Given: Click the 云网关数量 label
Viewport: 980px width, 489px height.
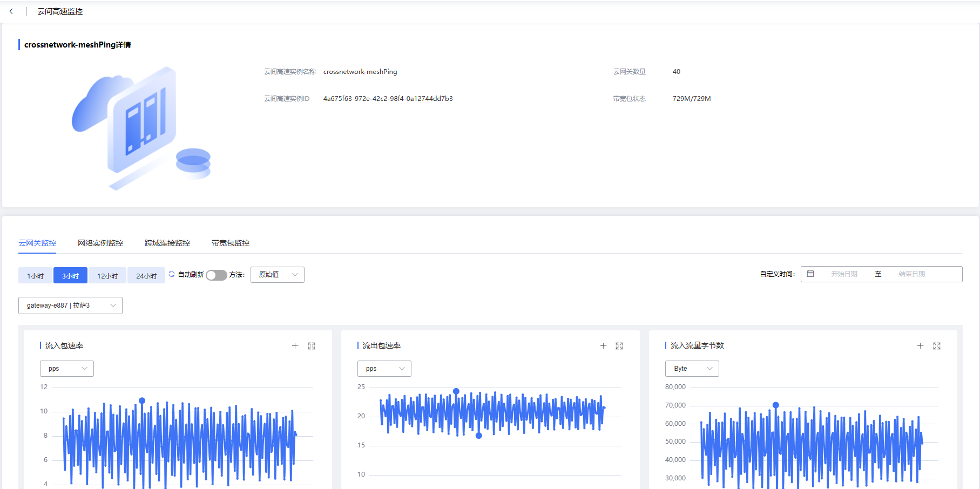Looking at the screenshot, I should (x=630, y=72).
